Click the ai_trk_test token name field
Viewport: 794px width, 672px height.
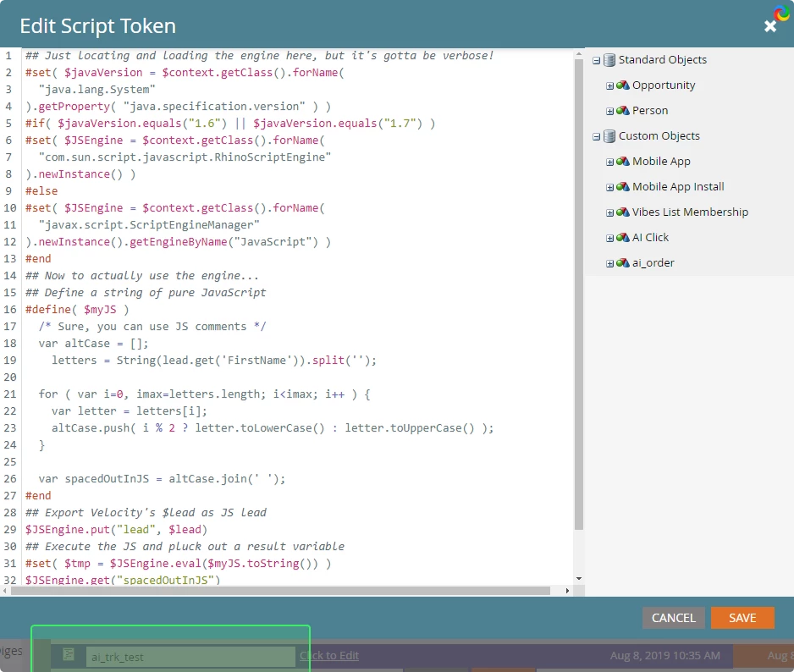click(190, 657)
